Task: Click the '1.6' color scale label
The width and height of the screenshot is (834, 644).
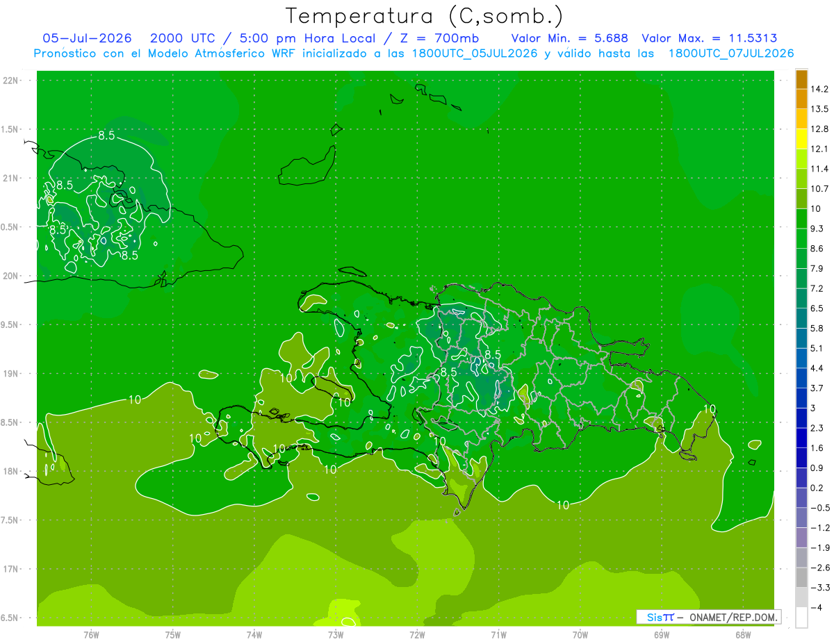Action: (x=817, y=448)
